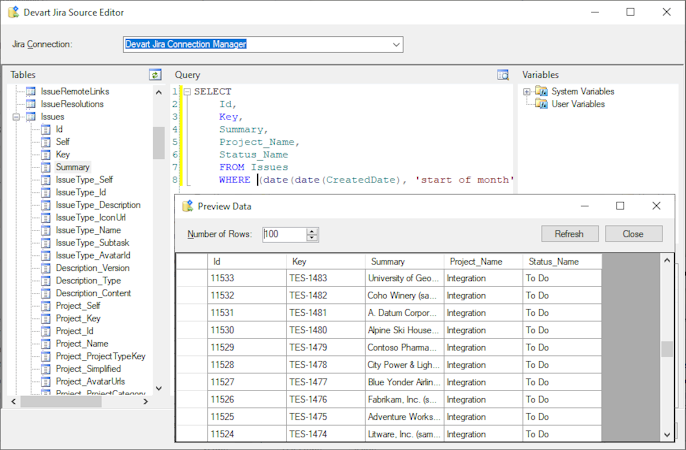This screenshot has height=450, width=686.
Task: Click the IssueRemoteLinks table icon
Action: 31,92
